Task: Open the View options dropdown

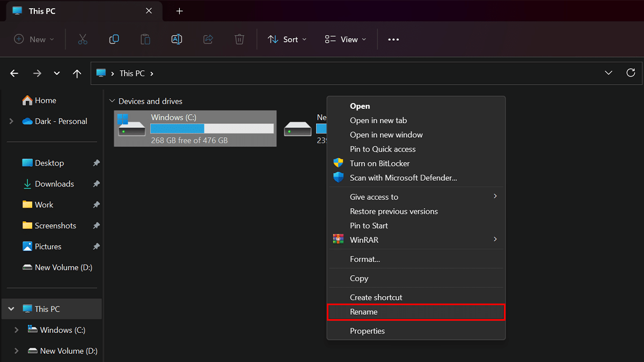Action: click(x=346, y=39)
